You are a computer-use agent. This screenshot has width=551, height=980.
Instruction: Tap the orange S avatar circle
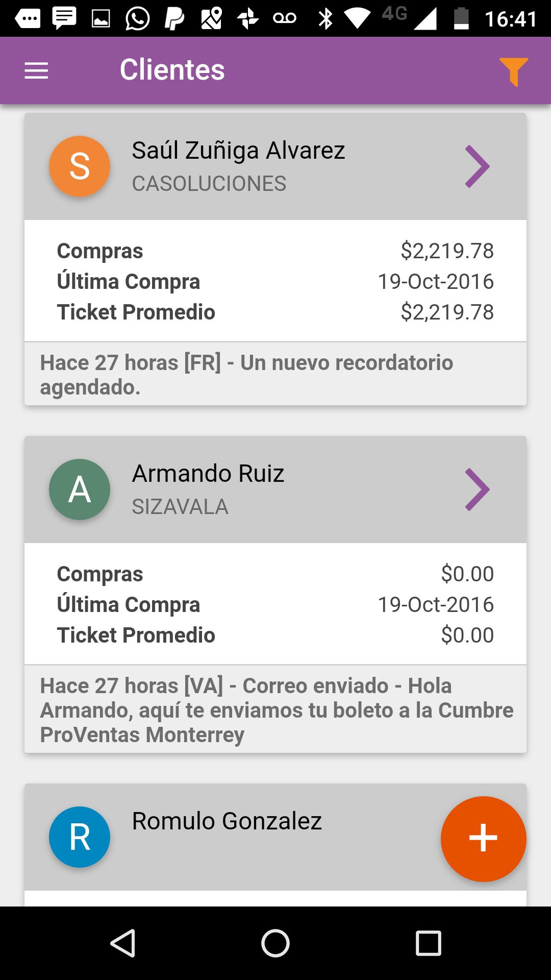coord(80,166)
